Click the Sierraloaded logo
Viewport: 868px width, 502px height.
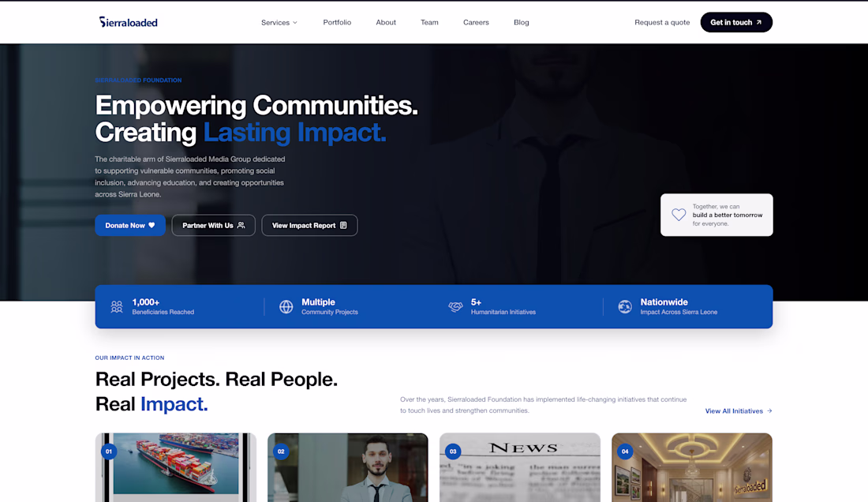[x=129, y=22]
